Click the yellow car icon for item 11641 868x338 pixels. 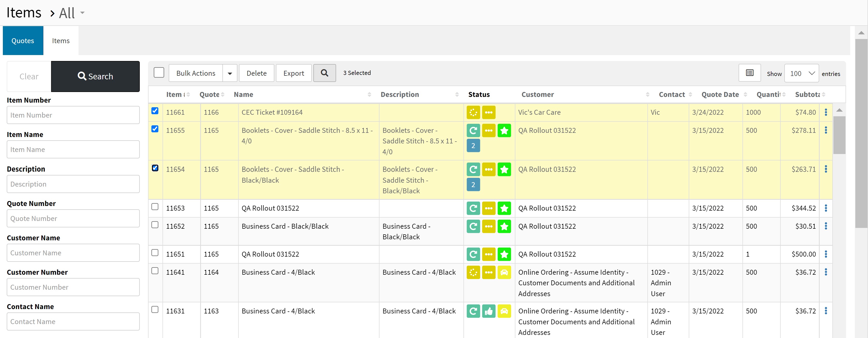pos(504,272)
